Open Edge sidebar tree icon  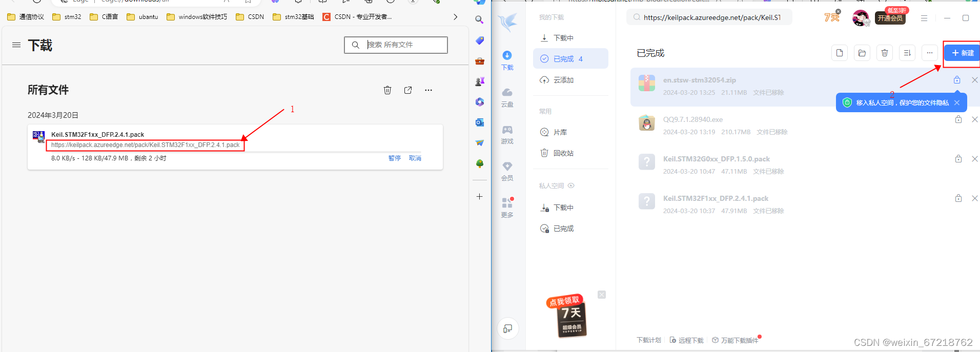[479, 163]
